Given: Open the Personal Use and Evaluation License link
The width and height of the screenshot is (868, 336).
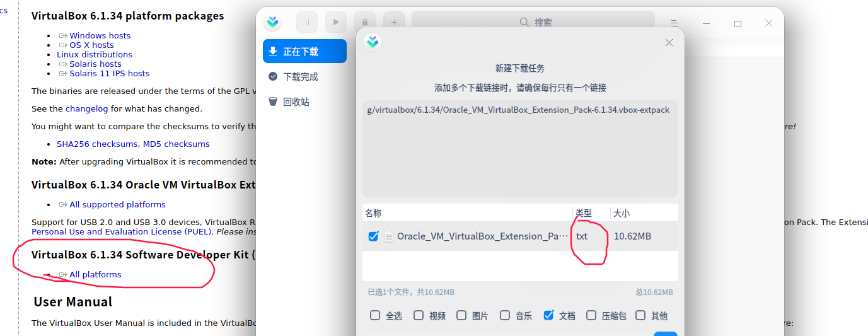Looking at the screenshot, I should tap(123, 231).
